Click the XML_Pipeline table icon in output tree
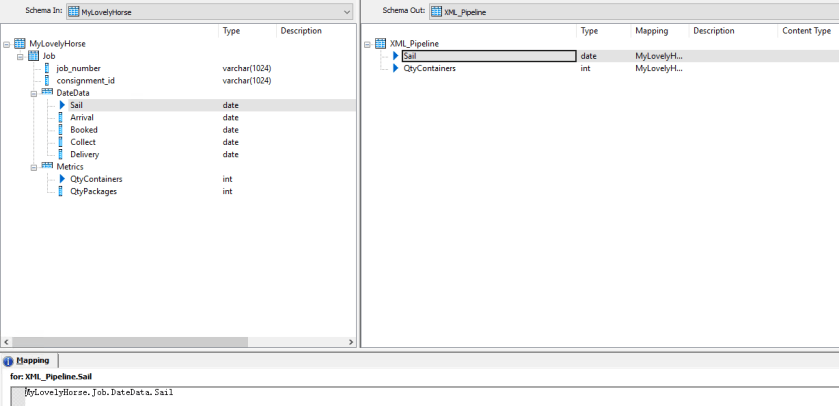 click(380, 44)
